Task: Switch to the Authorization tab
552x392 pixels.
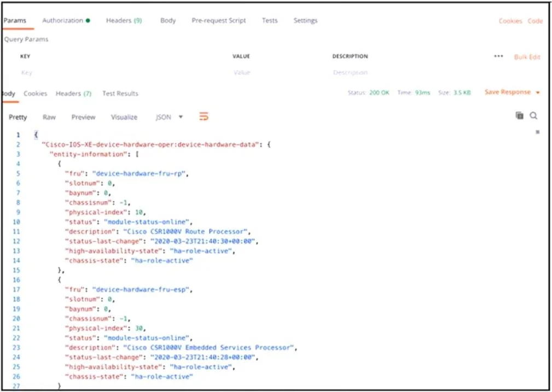Action: pos(66,20)
